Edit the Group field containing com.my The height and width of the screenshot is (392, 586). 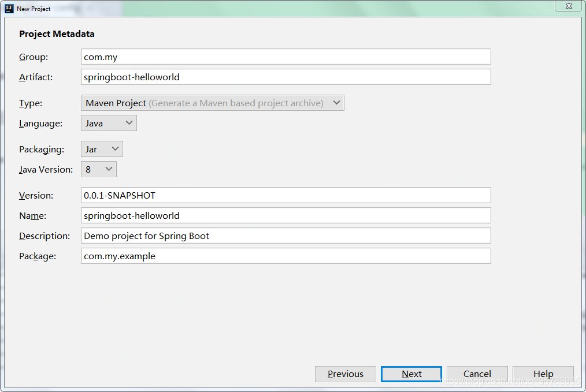286,57
